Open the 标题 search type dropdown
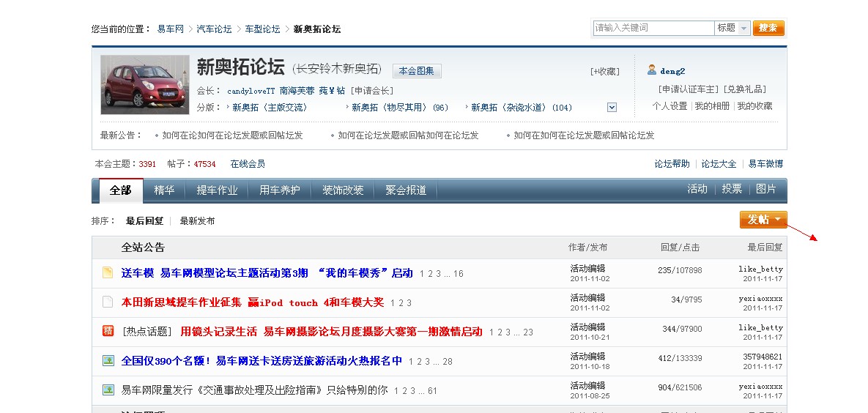The height and width of the screenshot is (413, 868). coord(733,28)
